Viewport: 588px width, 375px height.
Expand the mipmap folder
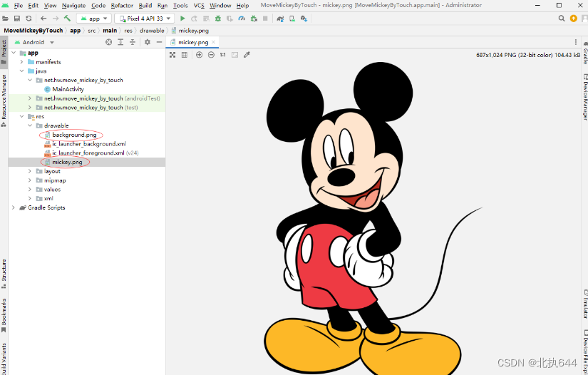(x=29, y=180)
